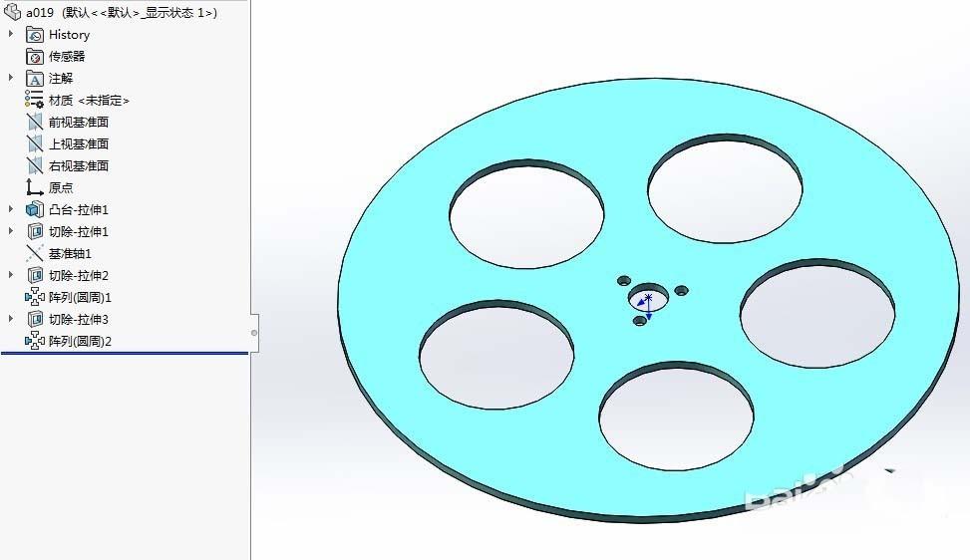Select the '上视基准面' label

pyautogui.click(x=79, y=144)
